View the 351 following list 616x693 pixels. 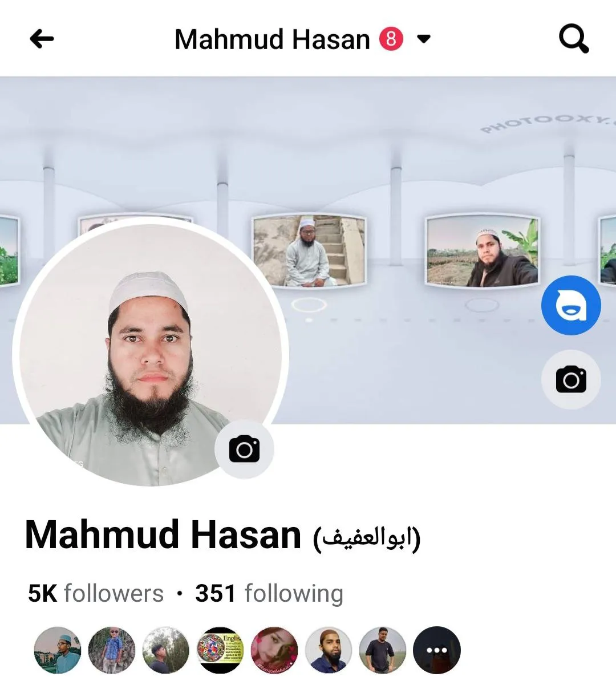tap(269, 593)
